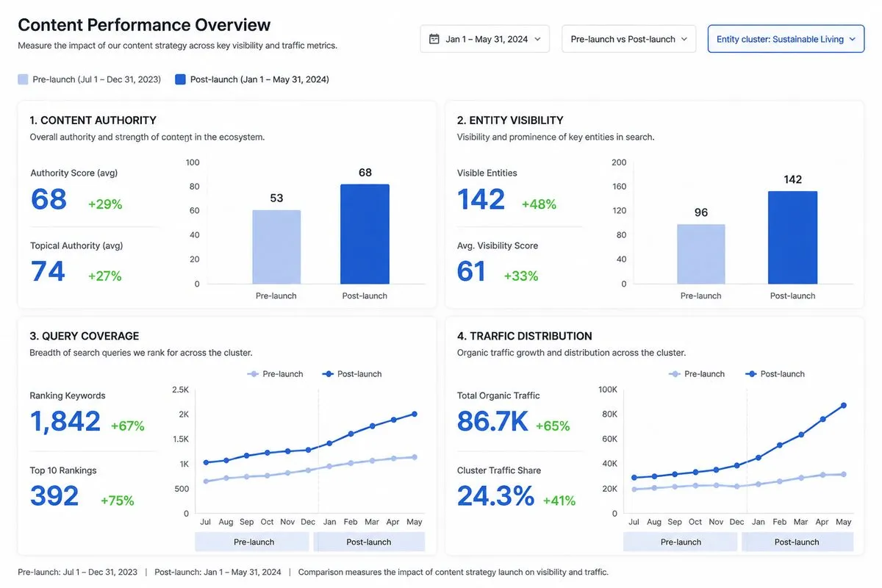The image size is (882, 588).
Task: Toggle Post-launch series in Traffic Distribution legend
Action: click(775, 374)
